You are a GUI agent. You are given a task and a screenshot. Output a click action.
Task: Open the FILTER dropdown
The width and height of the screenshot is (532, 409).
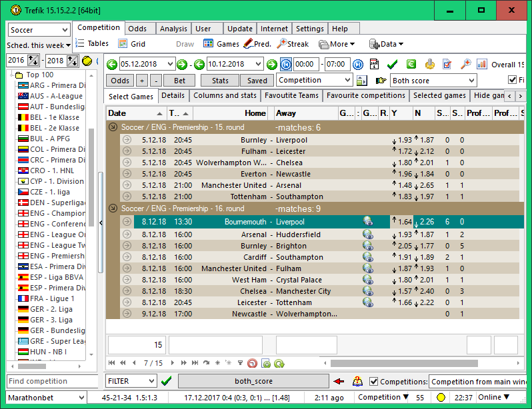[131, 381]
